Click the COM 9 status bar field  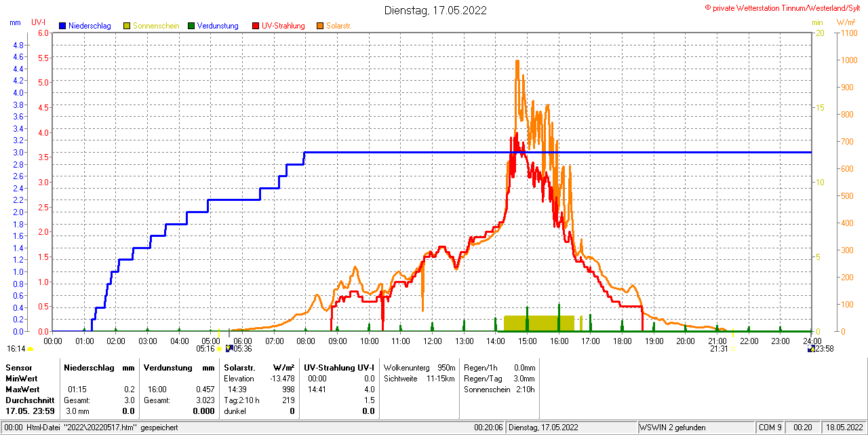[770, 428]
